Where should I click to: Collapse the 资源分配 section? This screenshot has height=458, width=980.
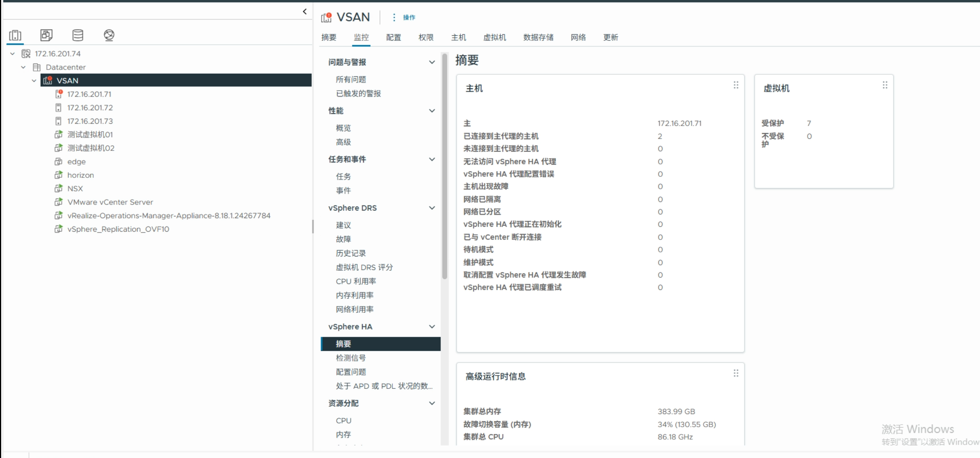[432, 403]
